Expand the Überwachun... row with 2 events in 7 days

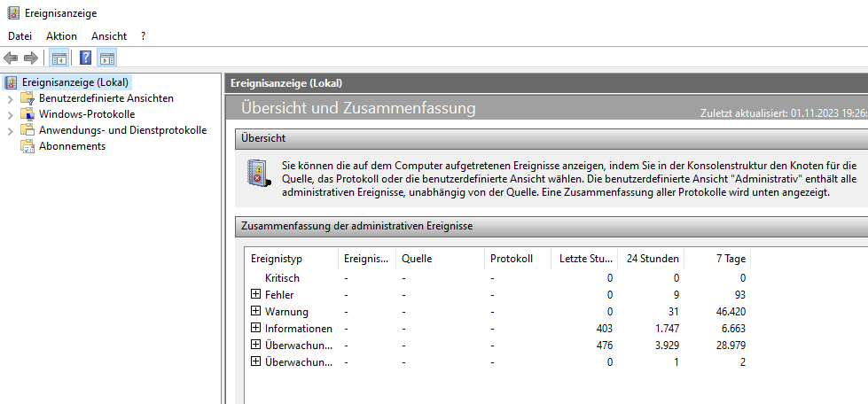coord(255,361)
